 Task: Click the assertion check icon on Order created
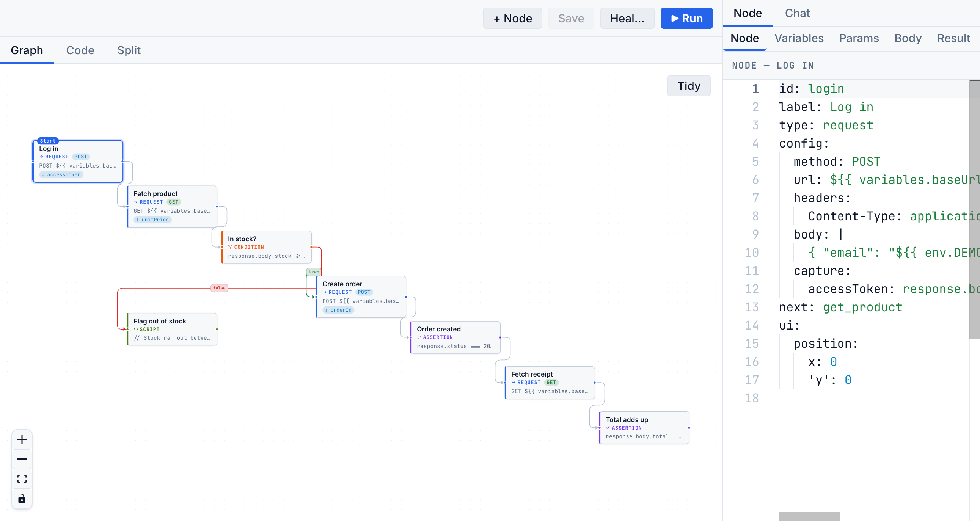(419, 337)
